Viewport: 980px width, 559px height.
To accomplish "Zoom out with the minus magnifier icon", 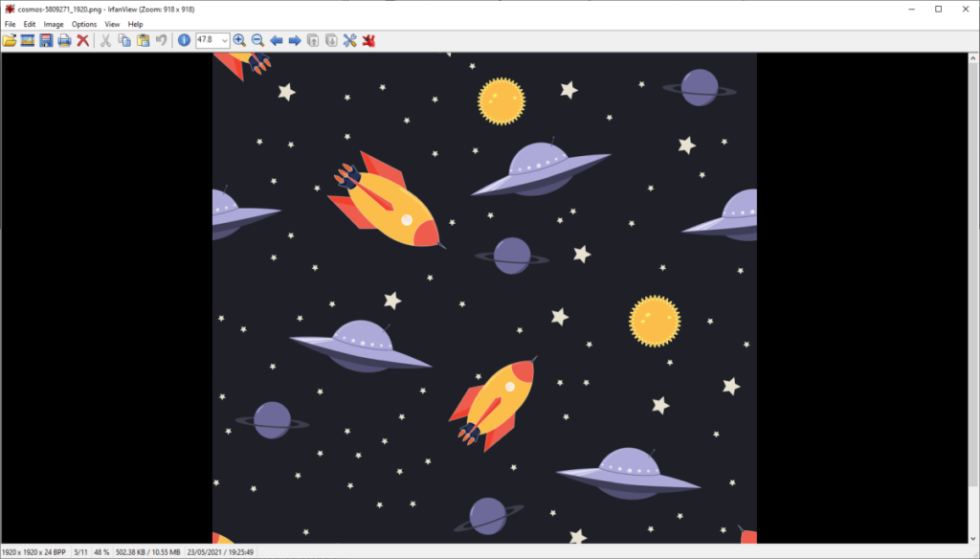I will pos(257,40).
